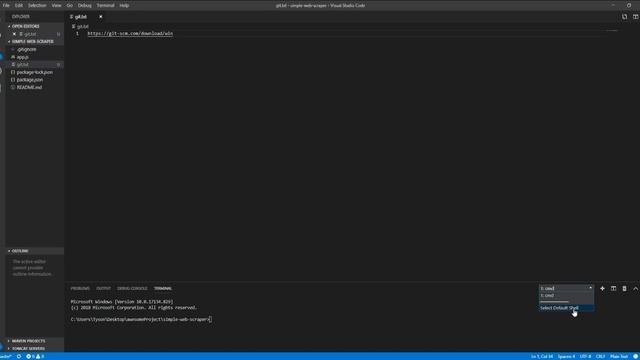Image resolution: width=640 pixels, height=360 pixels.
Task: Click the git.txt breadcrumb label
Action: 82,27
